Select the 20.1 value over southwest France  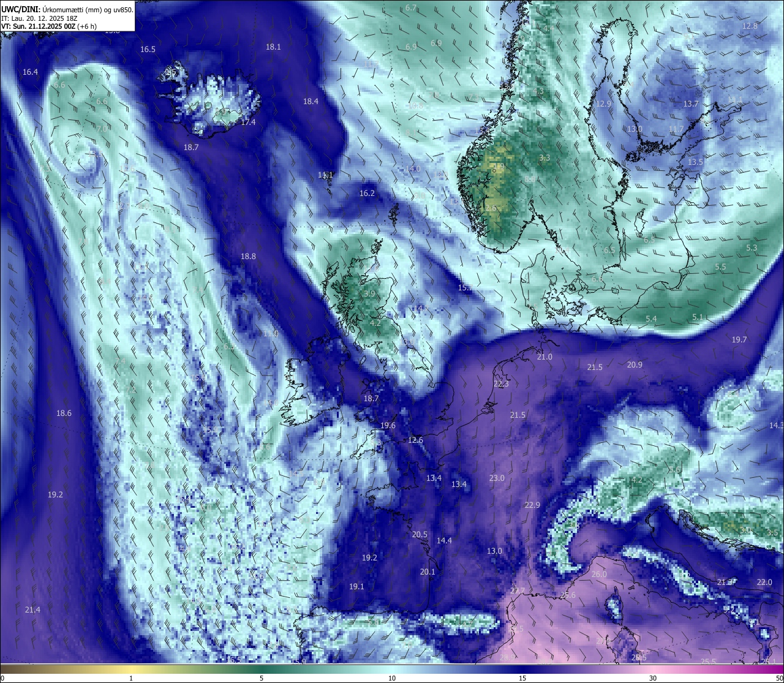428,572
